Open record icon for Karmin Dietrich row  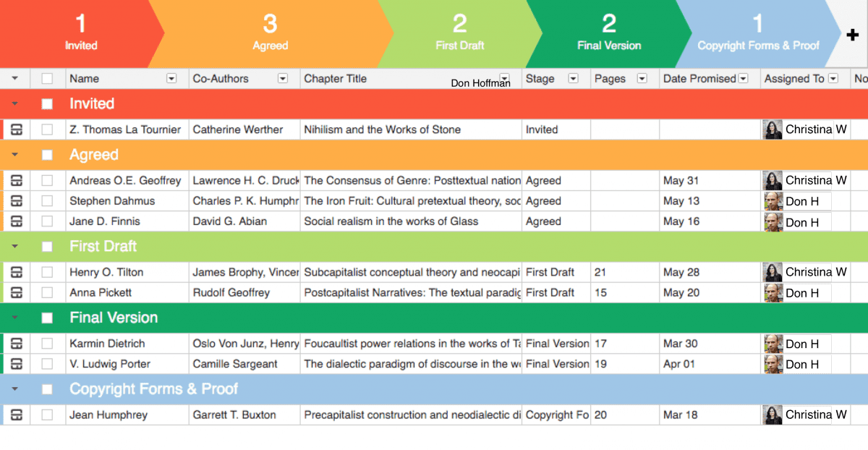pyautogui.click(x=17, y=344)
